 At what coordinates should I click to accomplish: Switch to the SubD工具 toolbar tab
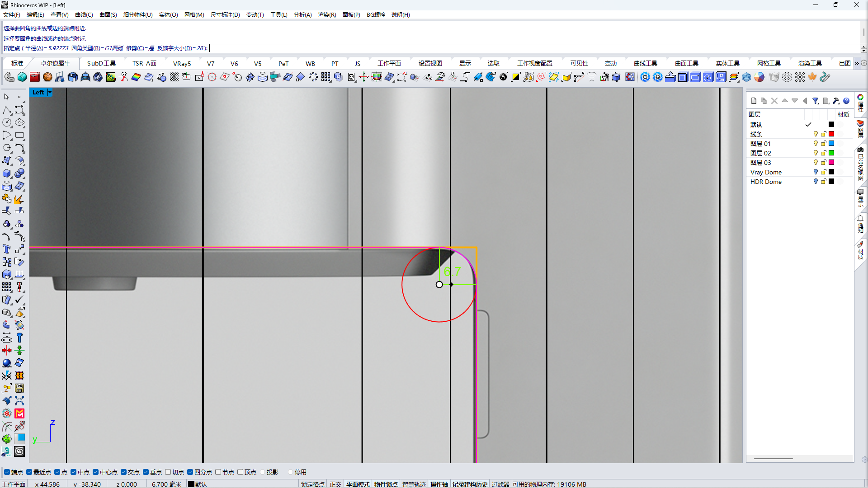pyautogui.click(x=101, y=63)
